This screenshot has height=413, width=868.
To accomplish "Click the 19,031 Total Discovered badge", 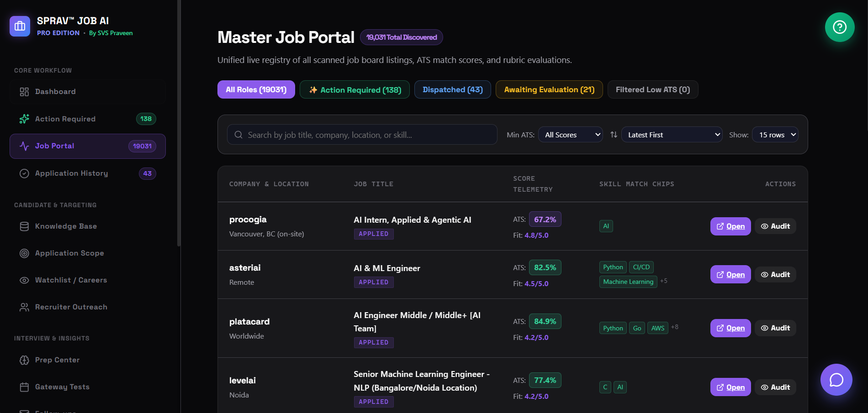I will pyautogui.click(x=402, y=37).
